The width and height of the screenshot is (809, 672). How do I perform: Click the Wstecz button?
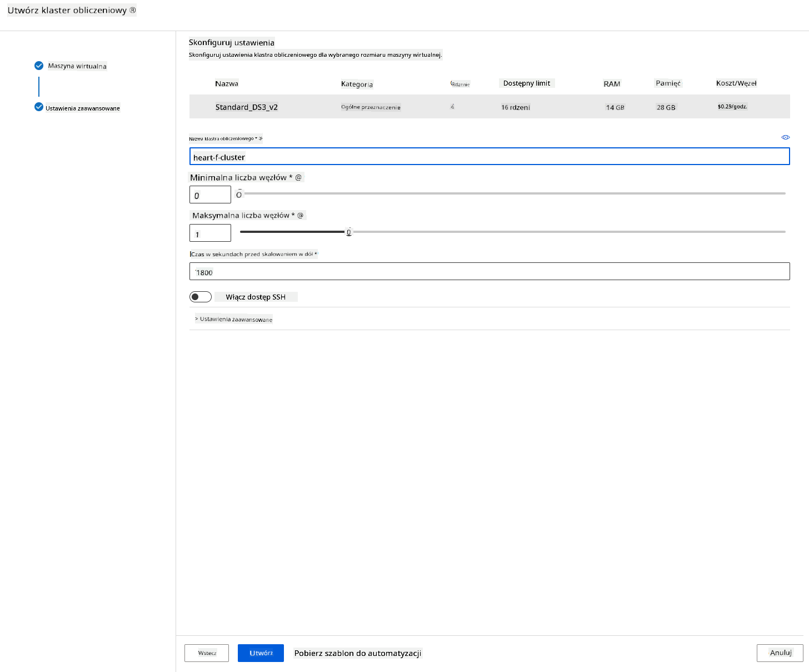tap(207, 653)
